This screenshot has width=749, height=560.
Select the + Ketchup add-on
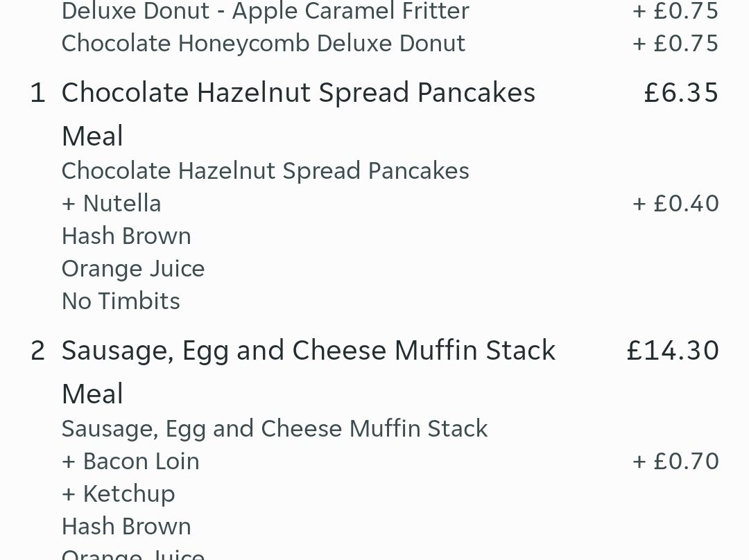click(x=118, y=493)
